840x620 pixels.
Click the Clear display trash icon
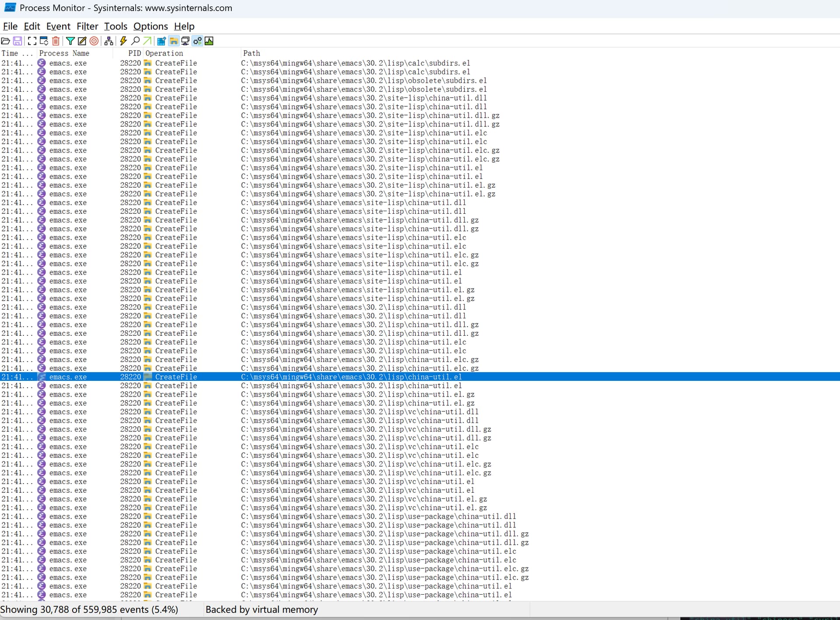(x=56, y=41)
